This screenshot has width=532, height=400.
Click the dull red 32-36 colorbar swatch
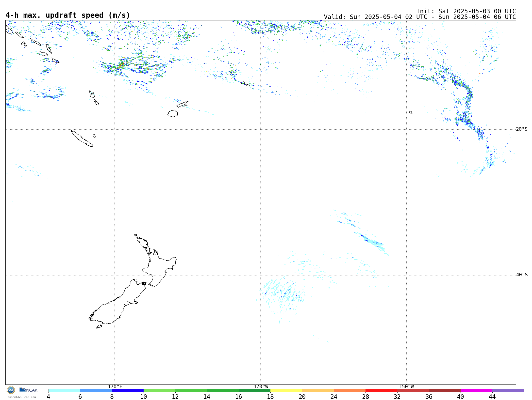click(x=413, y=391)
